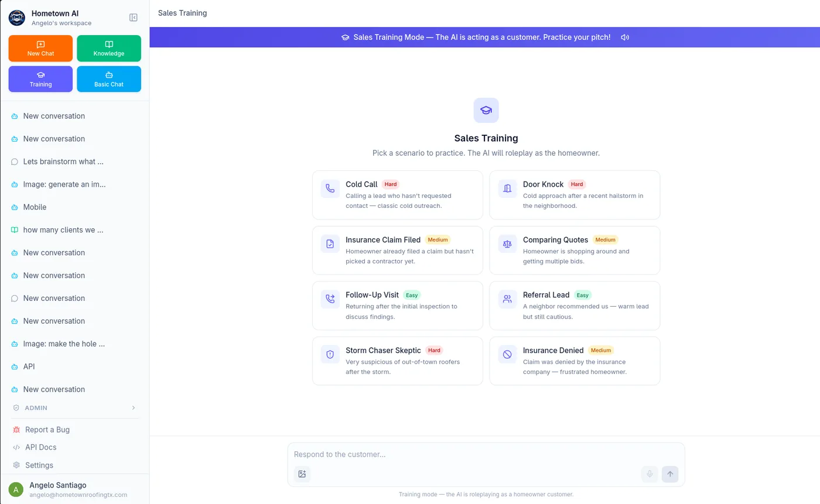
Task: Click the Easy badge on Referral Lead
Action: click(582, 295)
